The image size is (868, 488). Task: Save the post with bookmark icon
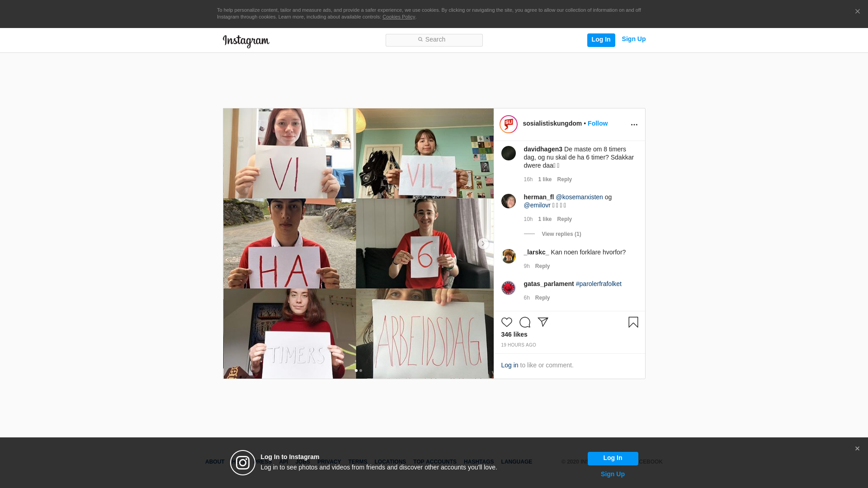pyautogui.click(x=633, y=322)
